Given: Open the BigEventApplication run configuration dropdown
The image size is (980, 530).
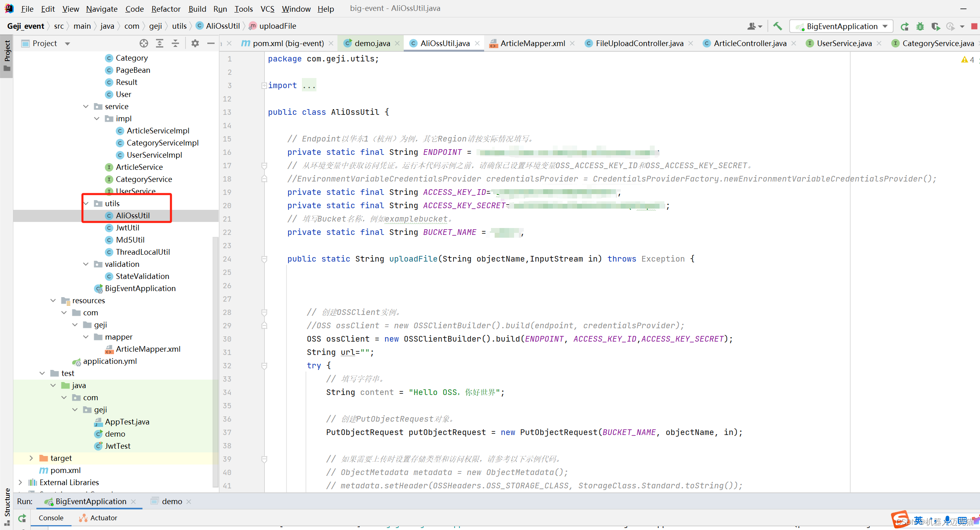Looking at the screenshot, I should [842, 26].
